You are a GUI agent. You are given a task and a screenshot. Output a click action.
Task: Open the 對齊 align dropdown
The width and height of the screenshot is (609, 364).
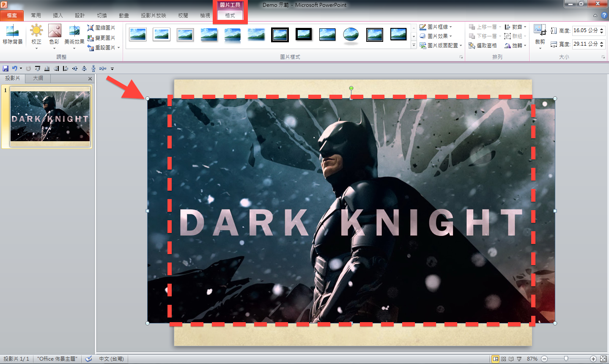point(516,27)
